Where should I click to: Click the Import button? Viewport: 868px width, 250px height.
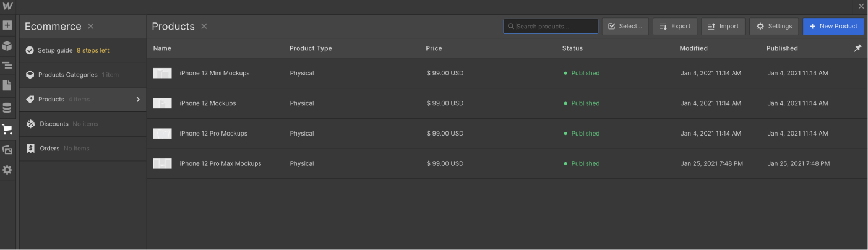coord(723,27)
